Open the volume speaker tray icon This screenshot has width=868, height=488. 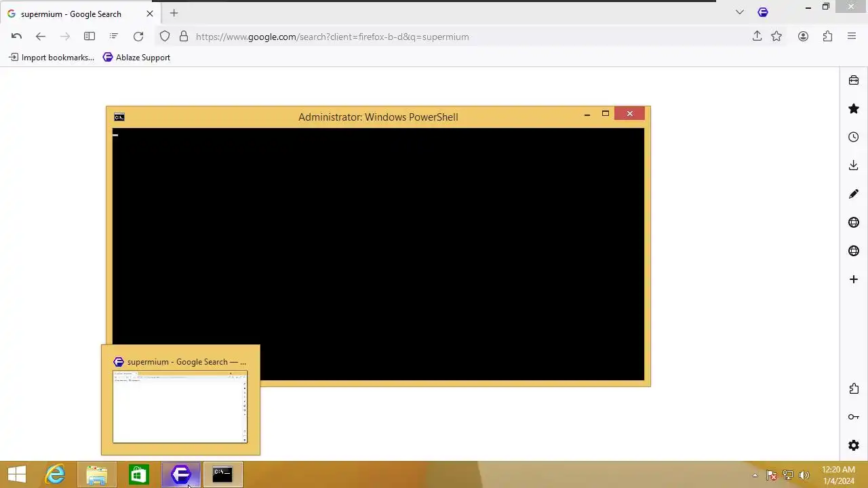[804, 475]
